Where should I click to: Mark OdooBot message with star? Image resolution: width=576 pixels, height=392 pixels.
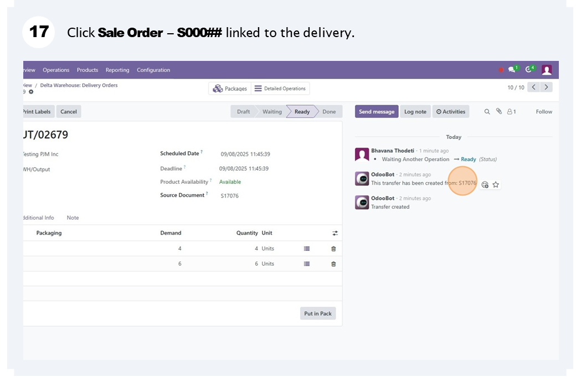click(496, 185)
